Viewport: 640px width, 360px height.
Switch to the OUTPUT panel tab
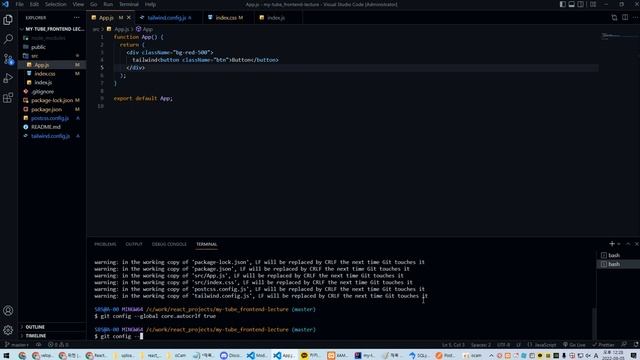(x=134, y=244)
